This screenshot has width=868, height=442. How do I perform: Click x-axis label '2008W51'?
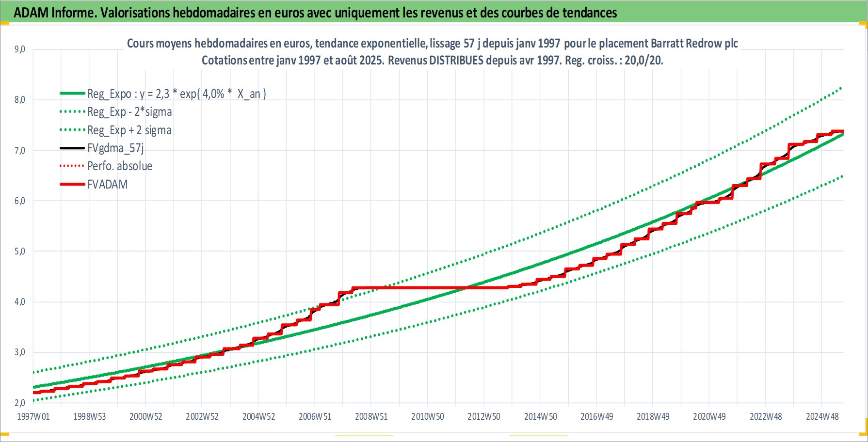371,416
